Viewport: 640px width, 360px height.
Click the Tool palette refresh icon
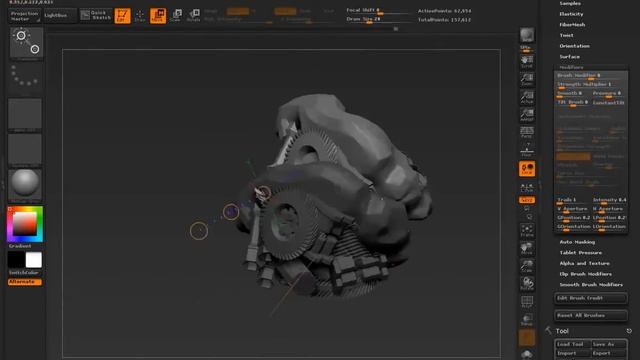pos(629,331)
